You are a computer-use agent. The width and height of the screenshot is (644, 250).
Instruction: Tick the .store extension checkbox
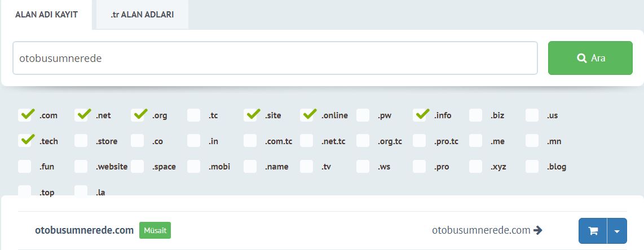point(81,141)
